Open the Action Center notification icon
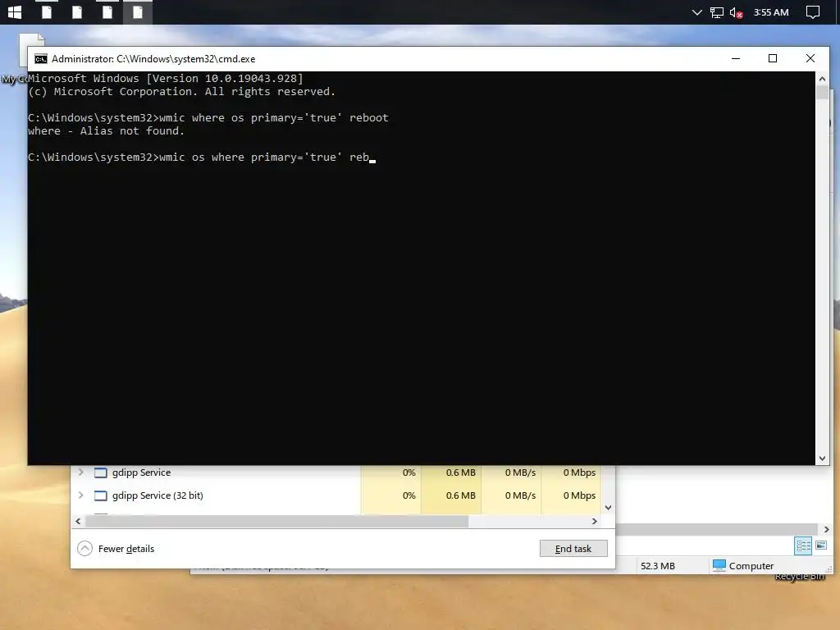The height and width of the screenshot is (630, 840). click(813, 12)
